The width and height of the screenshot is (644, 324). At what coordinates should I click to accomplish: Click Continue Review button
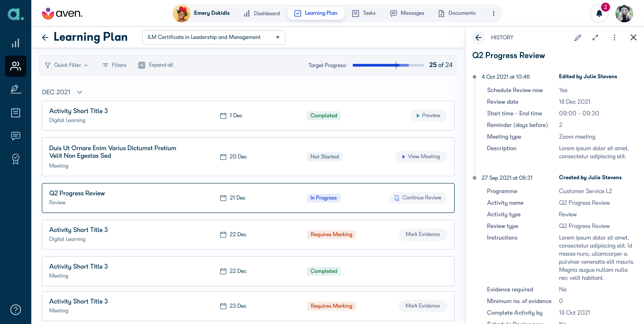[418, 198]
